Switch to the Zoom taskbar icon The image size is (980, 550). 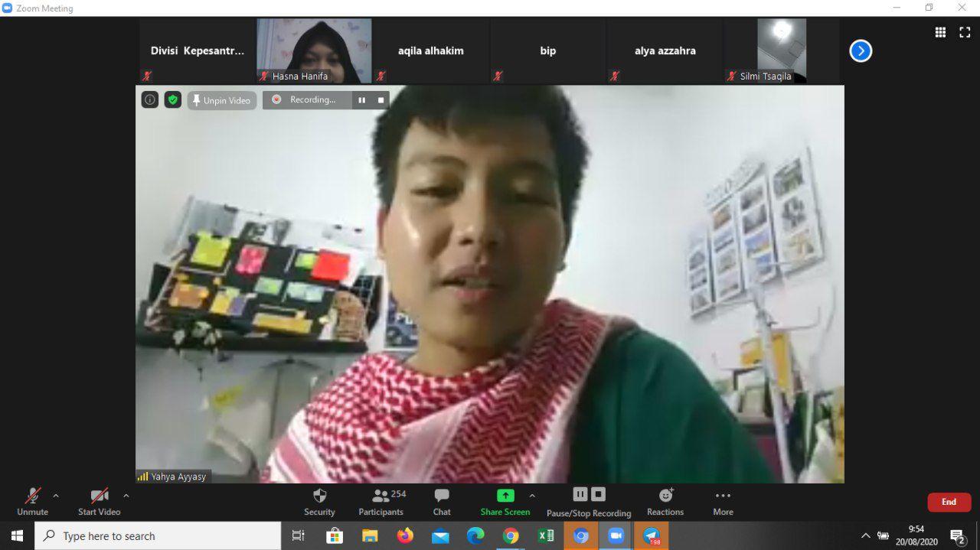[x=616, y=536]
